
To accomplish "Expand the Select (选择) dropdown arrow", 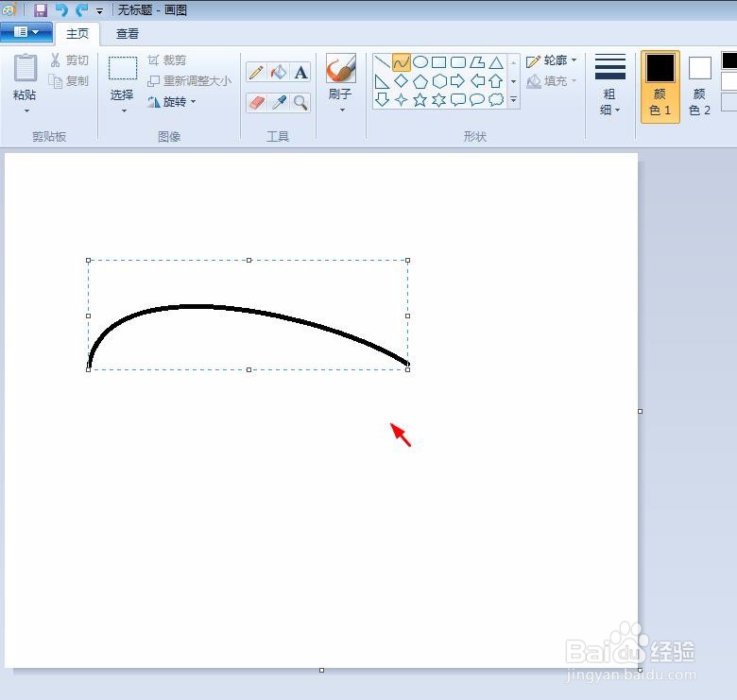I will click(124, 111).
